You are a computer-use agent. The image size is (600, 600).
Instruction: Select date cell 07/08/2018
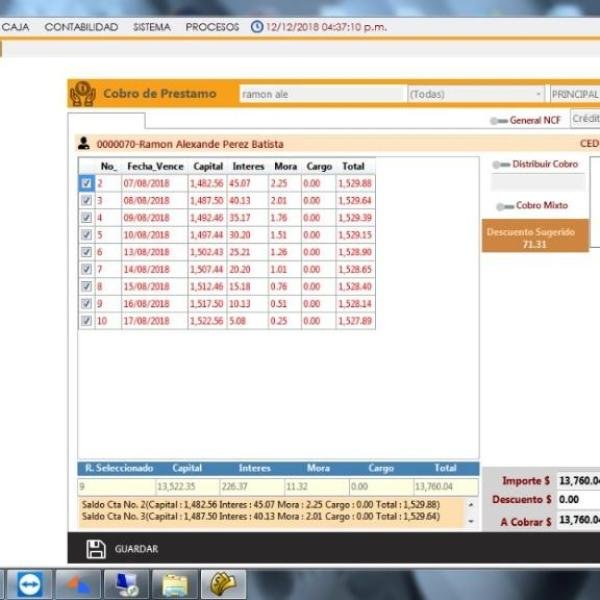click(x=155, y=183)
